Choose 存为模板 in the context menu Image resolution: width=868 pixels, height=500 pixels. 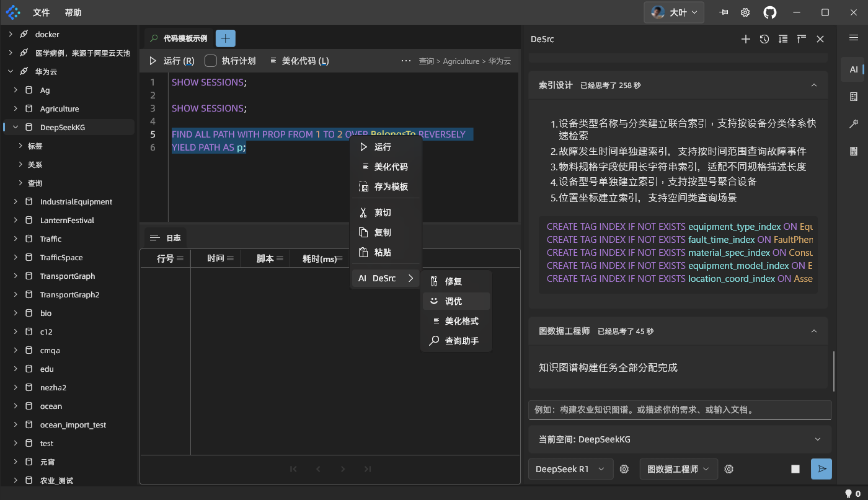pyautogui.click(x=386, y=186)
